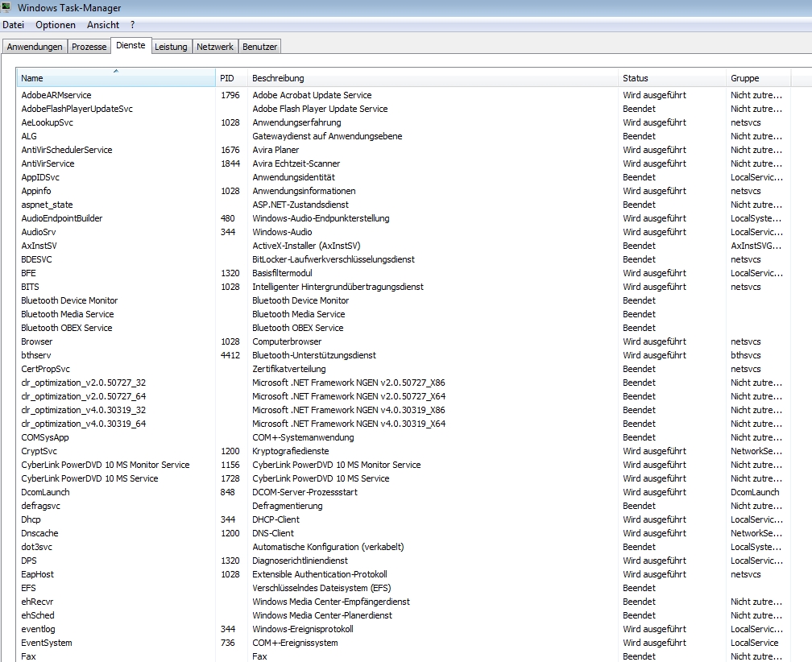Viewport: 812px width, 662px height.
Task: Switch to the Anwendungen tab
Action: 35,47
